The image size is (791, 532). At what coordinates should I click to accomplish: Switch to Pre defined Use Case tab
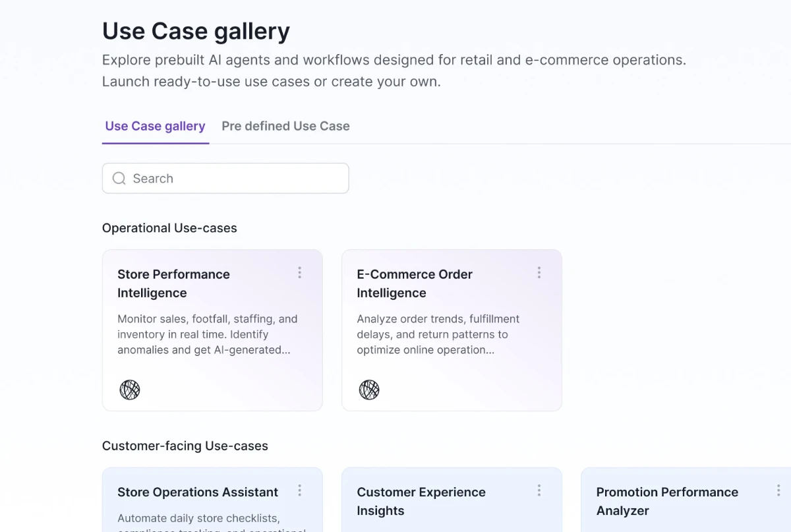tap(285, 126)
